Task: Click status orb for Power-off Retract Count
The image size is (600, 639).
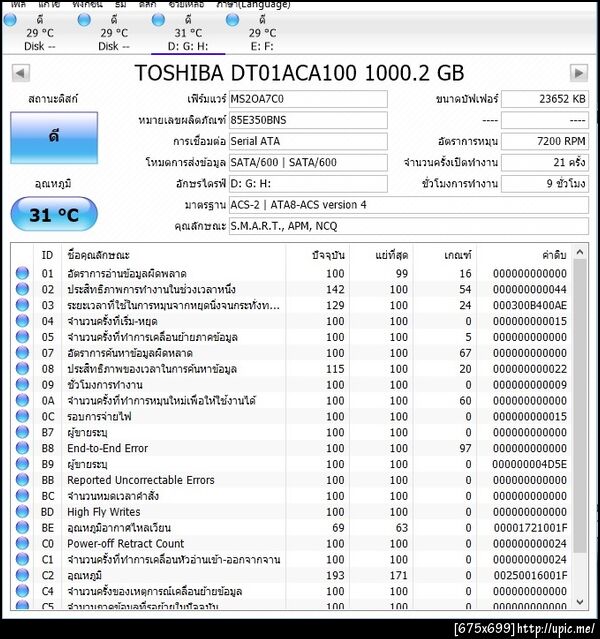Action: click(x=22, y=543)
